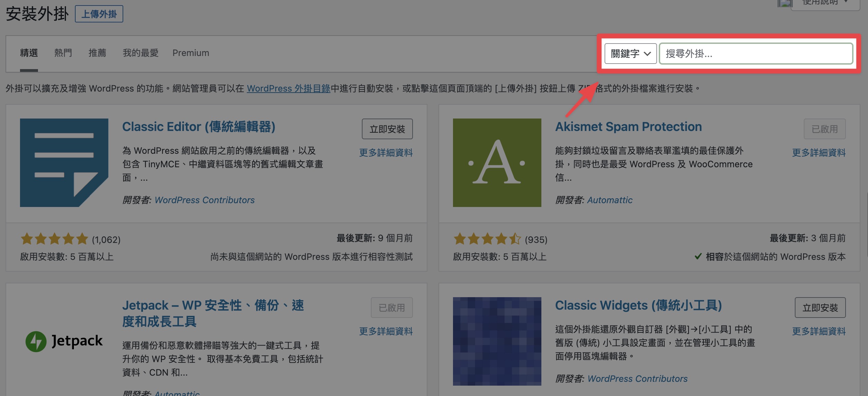This screenshot has height=396, width=868.
Task: Open the Akismet Spam Protection title link
Action: coord(629,127)
